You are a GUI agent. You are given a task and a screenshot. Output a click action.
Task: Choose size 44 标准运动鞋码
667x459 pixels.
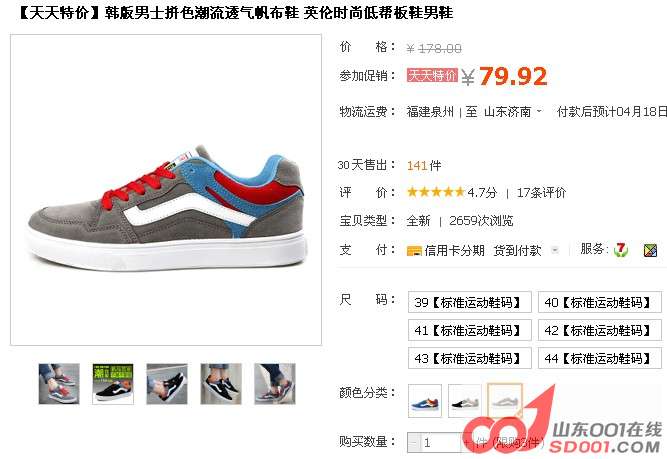click(x=600, y=358)
